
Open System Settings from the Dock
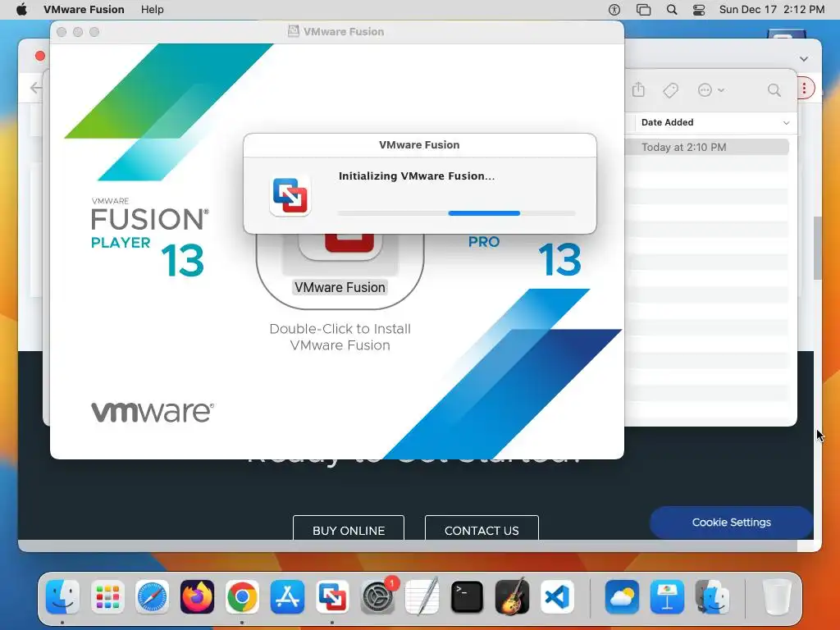(x=377, y=596)
